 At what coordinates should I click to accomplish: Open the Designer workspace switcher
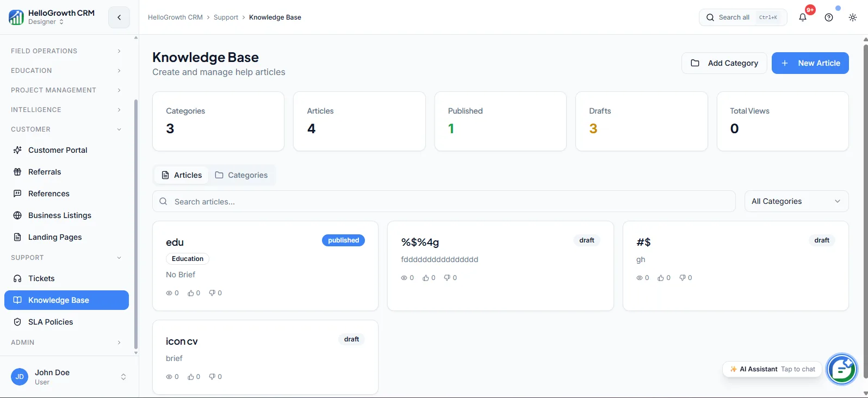(46, 22)
